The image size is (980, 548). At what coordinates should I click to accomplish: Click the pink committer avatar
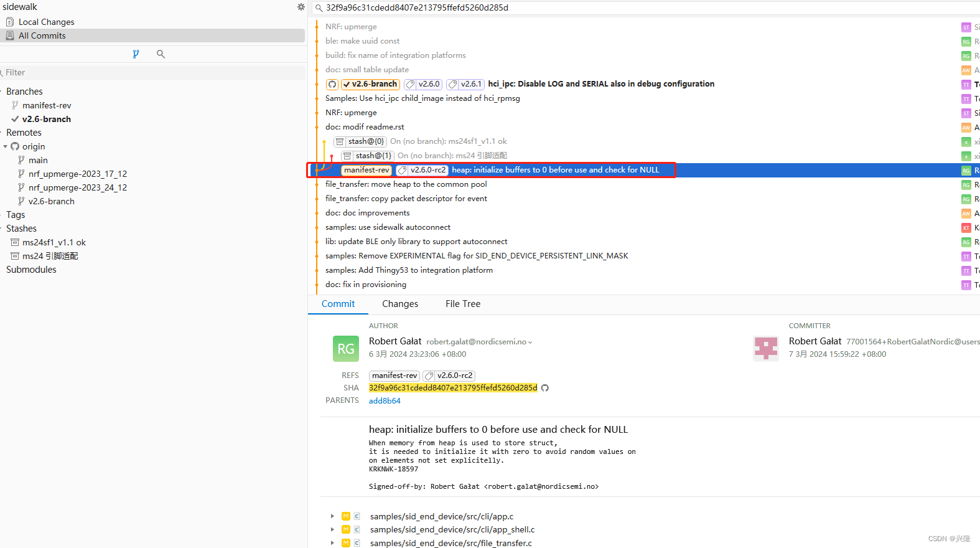coord(766,349)
